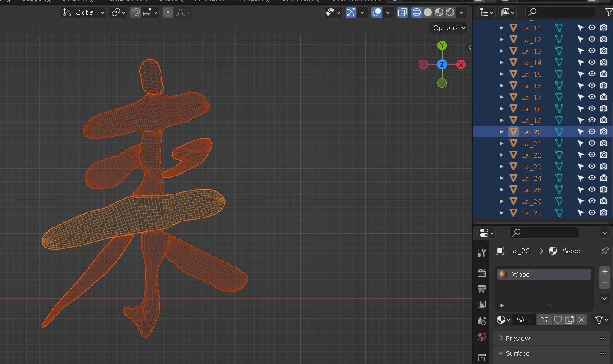Screen dimensions: 613x364
Task: Open the pivot point dropdown
Action: (x=118, y=12)
